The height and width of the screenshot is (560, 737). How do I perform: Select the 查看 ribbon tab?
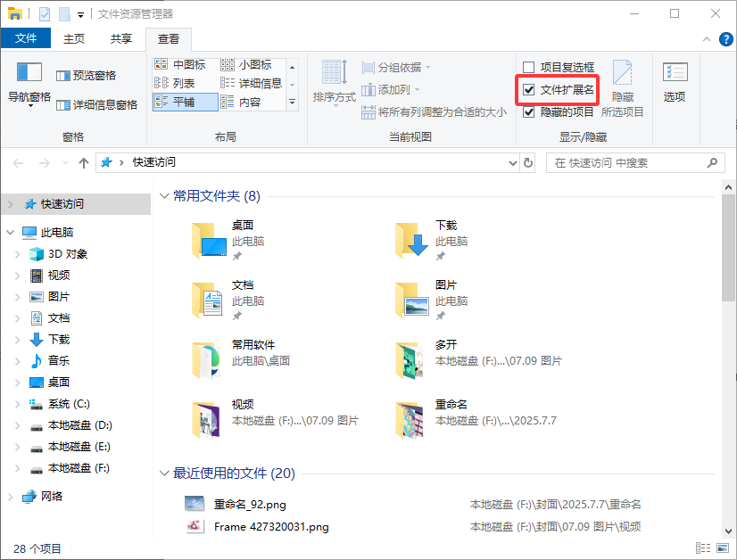point(169,39)
